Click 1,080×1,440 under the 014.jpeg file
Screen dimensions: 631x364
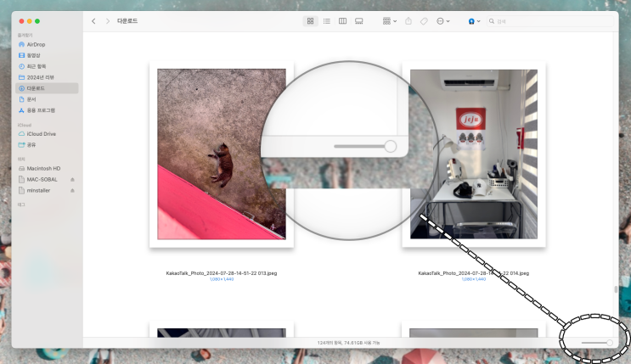click(474, 279)
